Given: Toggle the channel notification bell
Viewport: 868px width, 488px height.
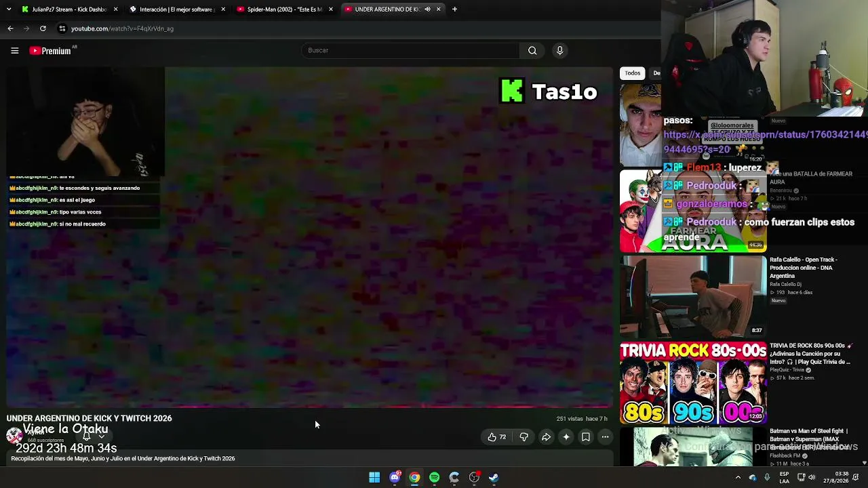Looking at the screenshot, I should [x=87, y=436].
